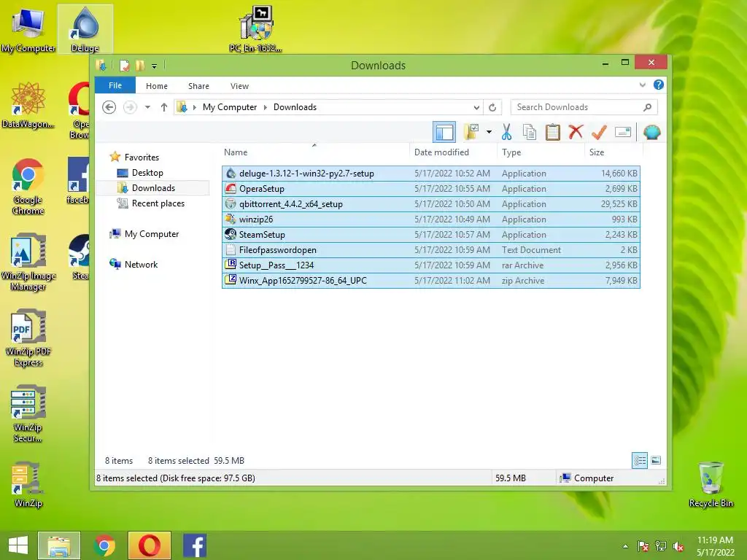Open the WinZip PDF Express desktop shortcut
Image resolution: width=747 pixels, height=560 pixels.
click(28, 338)
